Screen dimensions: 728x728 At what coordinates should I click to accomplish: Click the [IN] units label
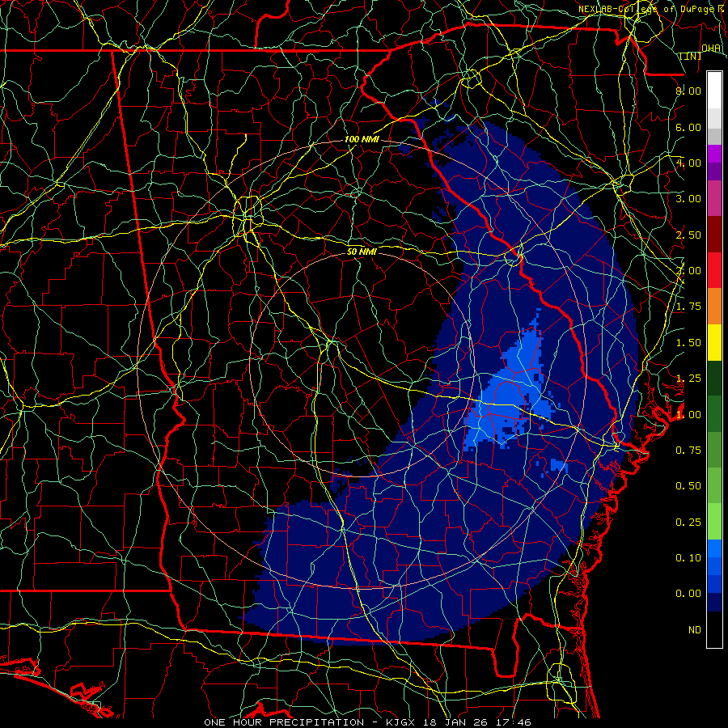point(691,56)
